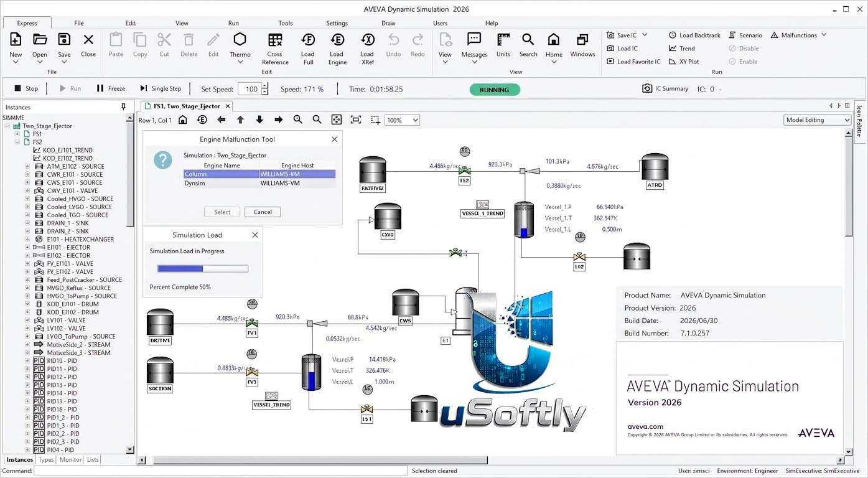Switch to the Tools ribbon tab
Image resolution: width=868 pixels, height=478 pixels.
pyautogui.click(x=286, y=23)
